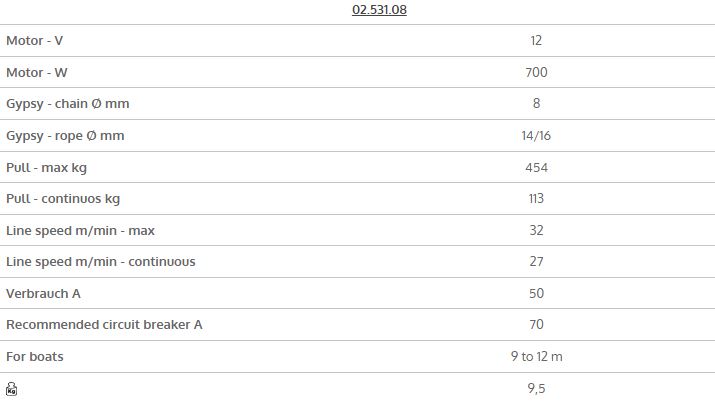Click the weight kg icon

pyautogui.click(x=11, y=389)
